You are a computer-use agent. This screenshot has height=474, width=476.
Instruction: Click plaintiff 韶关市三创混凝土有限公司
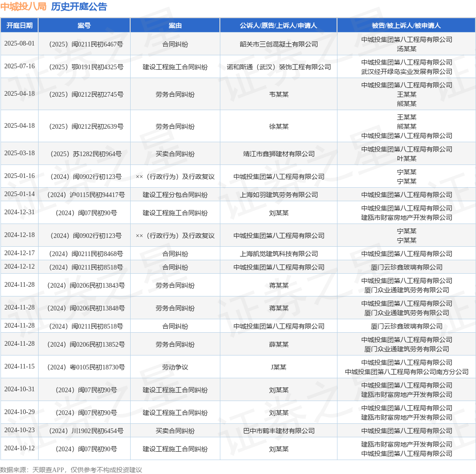click(x=279, y=44)
